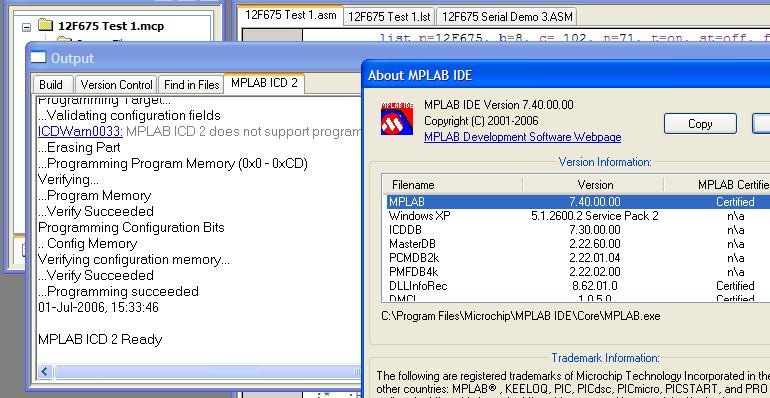This screenshot has height=398, width=770.
Task: Click the Copy button in About dialog
Action: (700, 124)
